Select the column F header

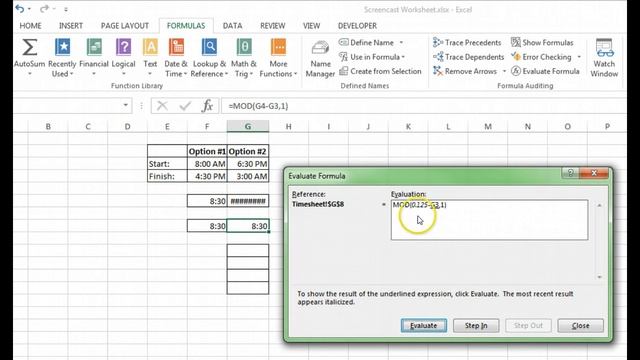[207, 127]
